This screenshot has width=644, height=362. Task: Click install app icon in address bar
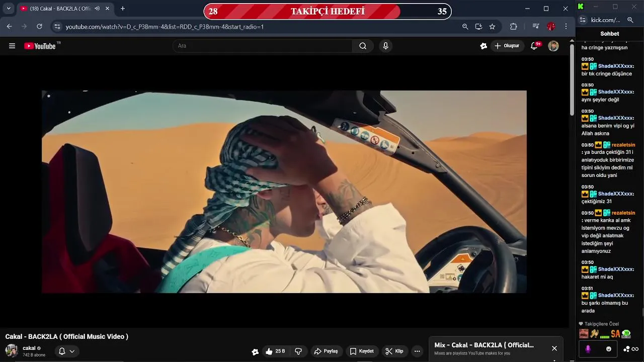pos(478,27)
